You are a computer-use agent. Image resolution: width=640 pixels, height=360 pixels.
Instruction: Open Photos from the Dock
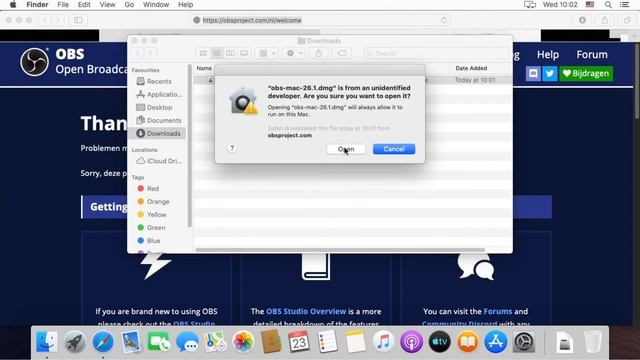[243, 342]
